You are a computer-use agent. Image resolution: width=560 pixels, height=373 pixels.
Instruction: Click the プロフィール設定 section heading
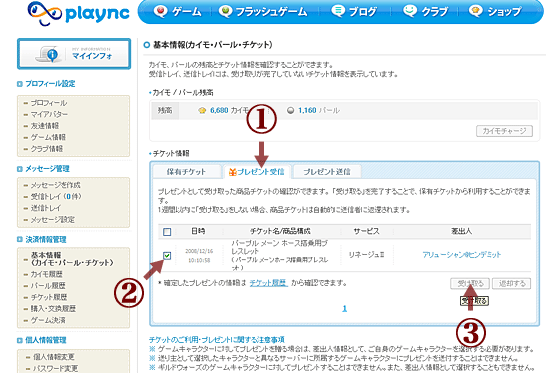[50, 84]
